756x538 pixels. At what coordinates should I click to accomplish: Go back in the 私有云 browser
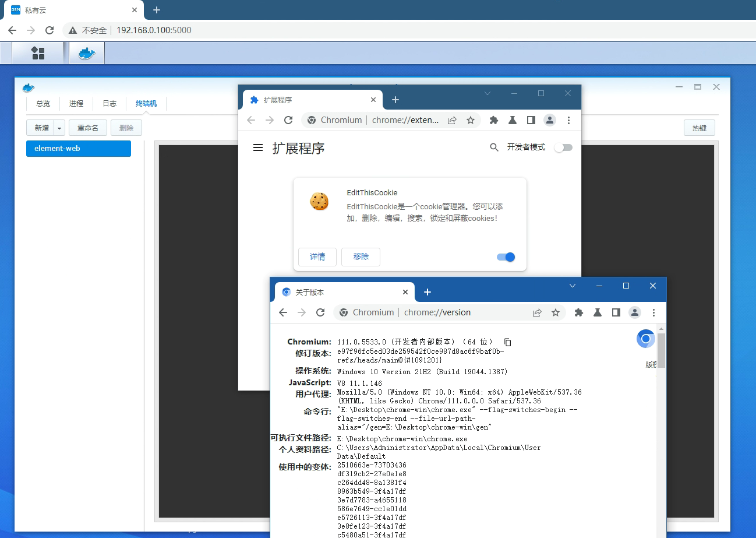pos(12,30)
